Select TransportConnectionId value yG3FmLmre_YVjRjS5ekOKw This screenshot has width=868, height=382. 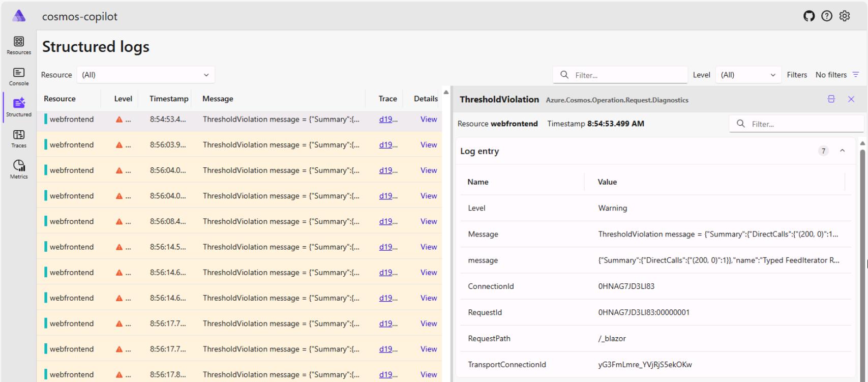[645, 364]
